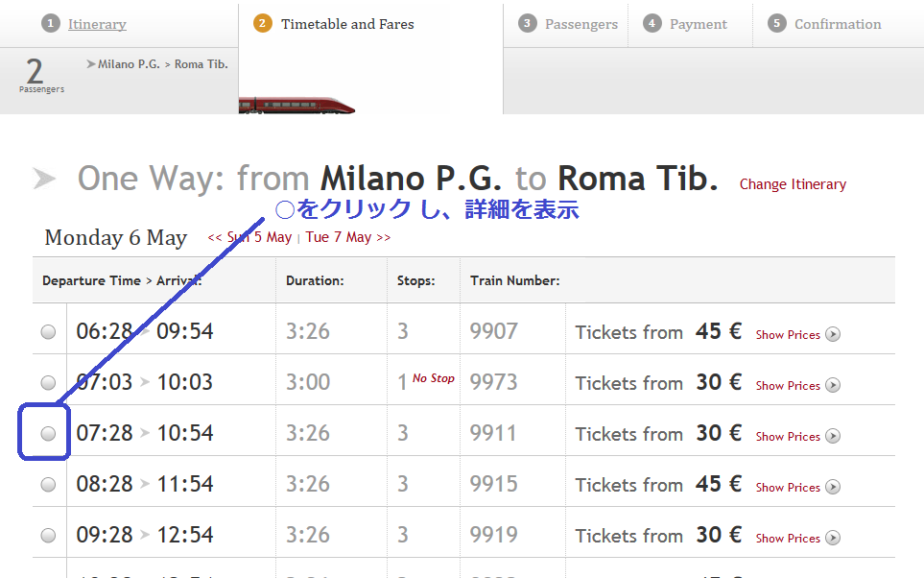The width and height of the screenshot is (924, 578).
Task: Open the Passengers step tab
Action: click(581, 24)
